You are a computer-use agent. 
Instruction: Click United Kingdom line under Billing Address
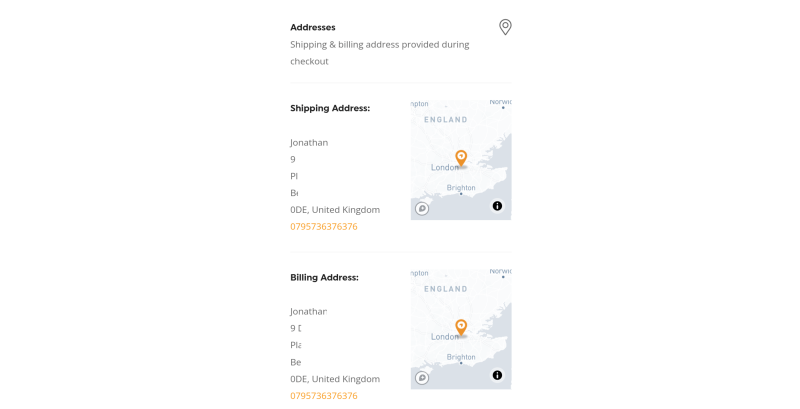[335, 379]
